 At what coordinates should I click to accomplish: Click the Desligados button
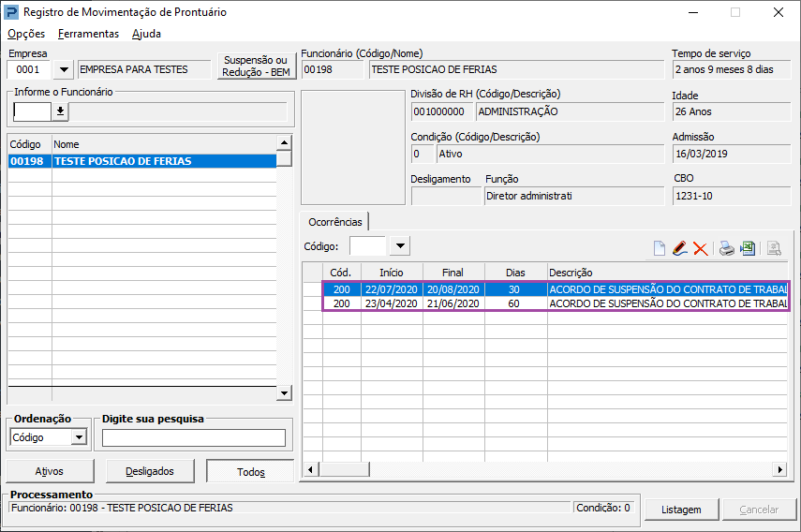150,471
